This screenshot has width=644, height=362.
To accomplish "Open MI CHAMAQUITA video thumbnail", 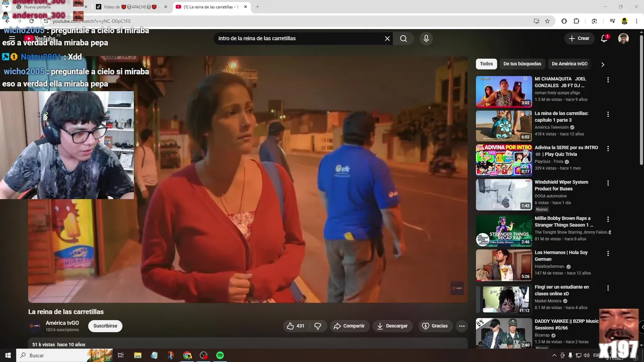I will [x=504, y=92].
